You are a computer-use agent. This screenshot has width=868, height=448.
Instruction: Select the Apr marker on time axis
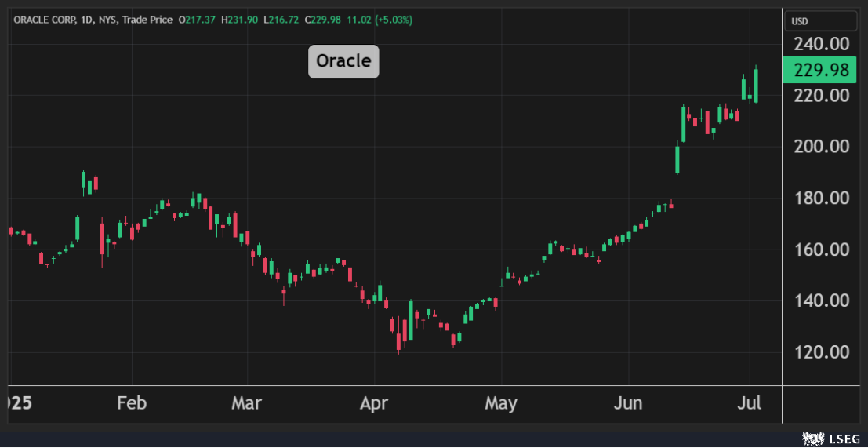point(374,403)
